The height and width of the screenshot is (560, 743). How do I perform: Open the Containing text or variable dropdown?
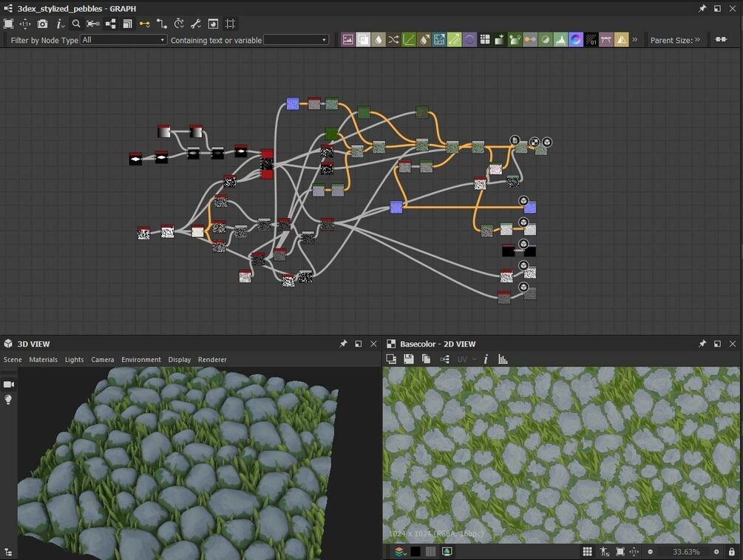[x=296, y=40]
